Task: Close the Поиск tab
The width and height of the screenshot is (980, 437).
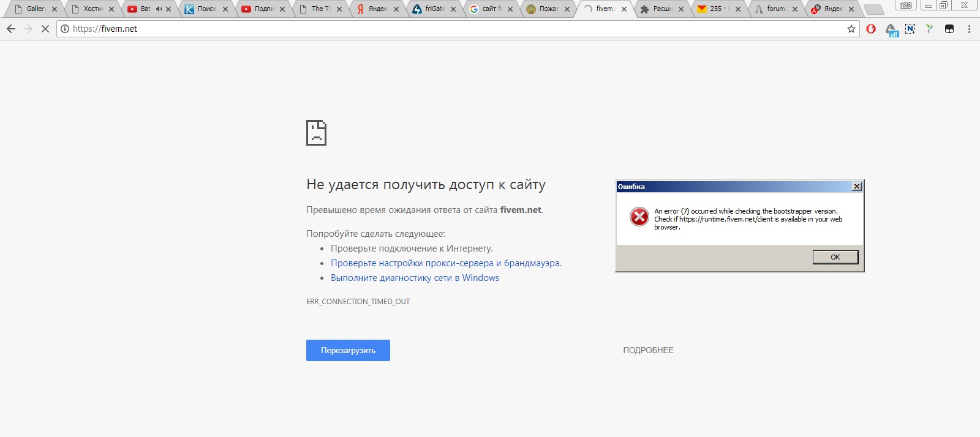Action: coord(225,9)
